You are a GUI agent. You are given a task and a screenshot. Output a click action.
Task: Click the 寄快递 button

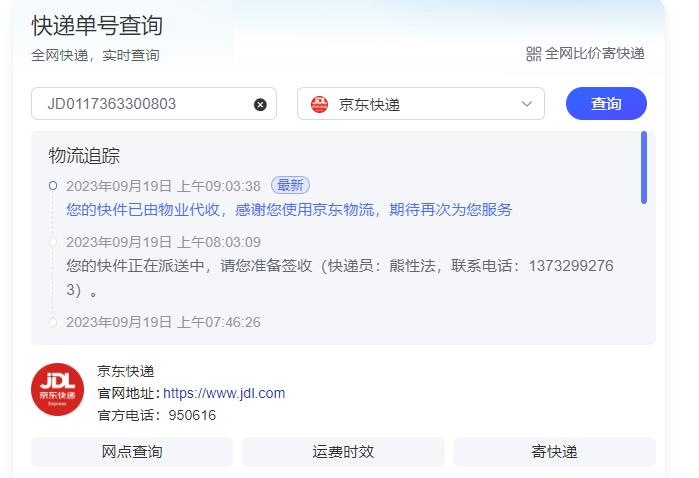(x=554, y=452)
